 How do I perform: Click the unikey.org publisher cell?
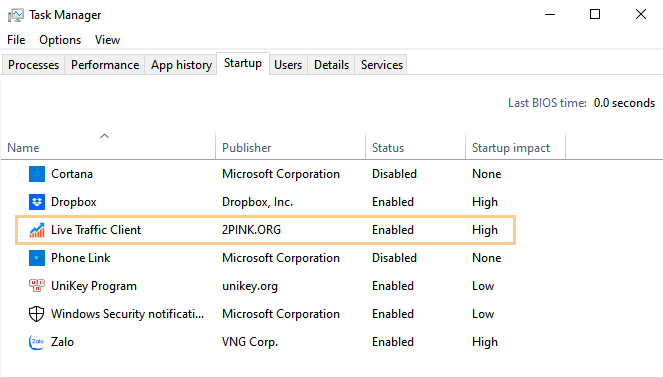(x=250, y=286)
